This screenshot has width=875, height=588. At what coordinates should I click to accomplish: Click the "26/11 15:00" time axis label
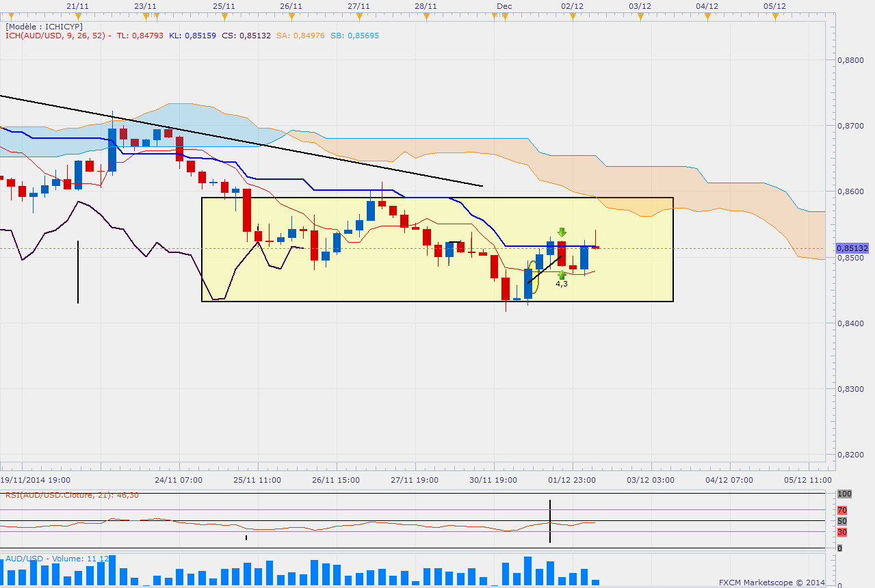(x=337, y=480)
